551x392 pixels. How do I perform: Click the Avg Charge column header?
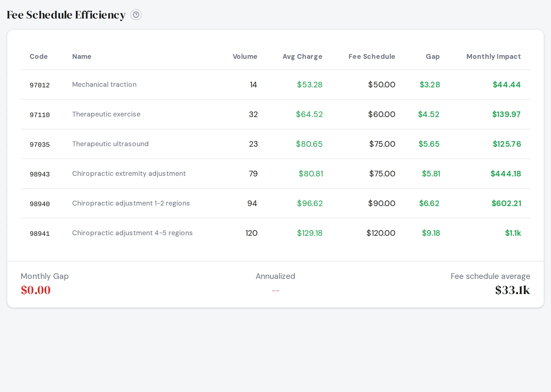(302, 57)
